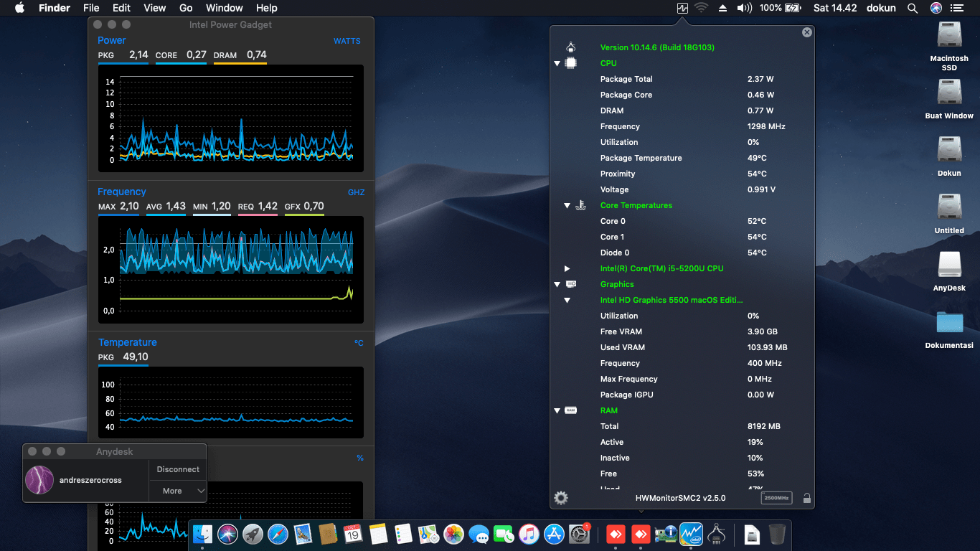The image size is (980, 551).
Task: Open the Trash in the Dock
Action: coord(777,534)
